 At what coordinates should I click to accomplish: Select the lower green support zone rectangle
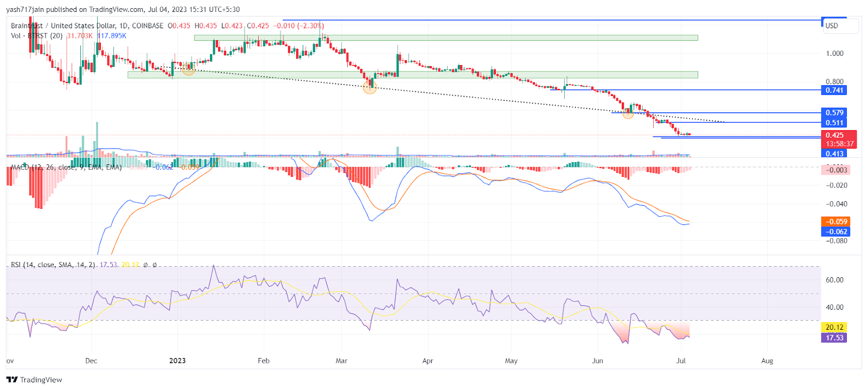pos(413,75)
